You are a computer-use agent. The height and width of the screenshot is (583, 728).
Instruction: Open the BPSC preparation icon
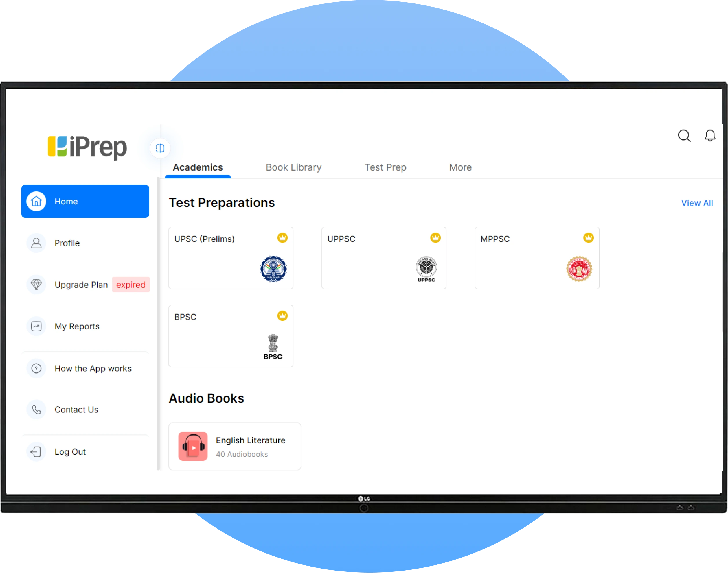(x=231, y=334)
